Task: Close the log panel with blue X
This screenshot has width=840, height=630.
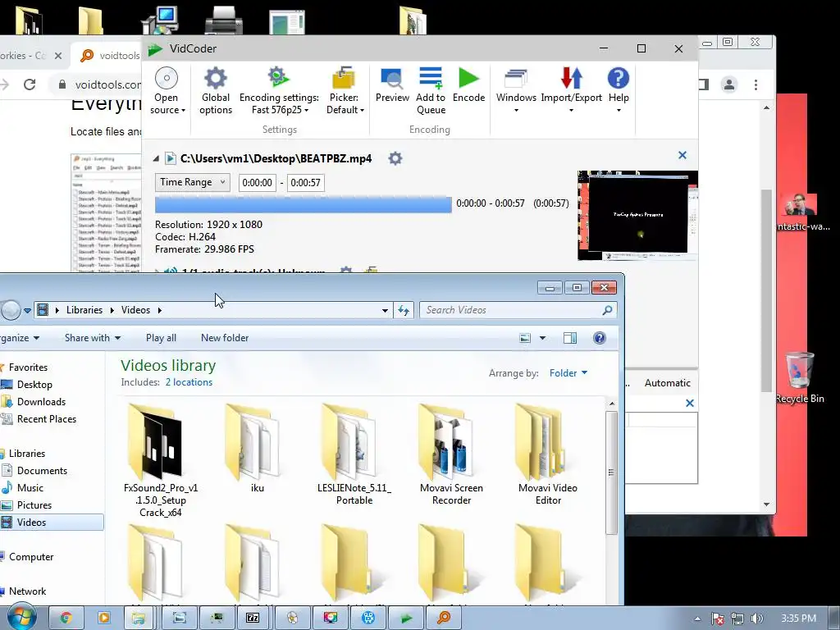Action: [689, 403]
